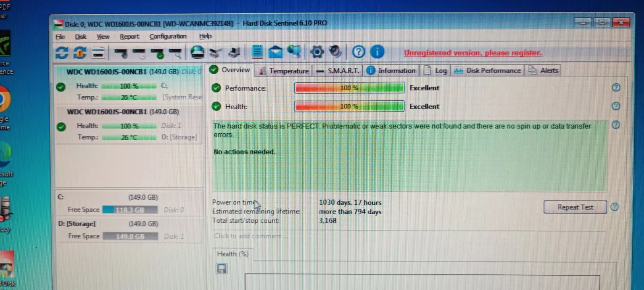Screen dimensions: 644x290
Task: Click the disk icon with magnifier badge
Action: pyautogui.click(x=175, y=53)
